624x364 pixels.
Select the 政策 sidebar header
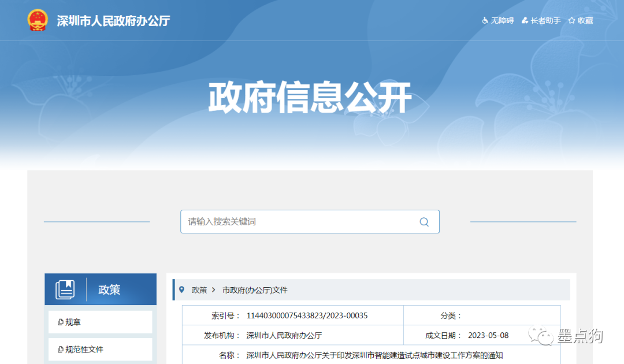[109, 289]
